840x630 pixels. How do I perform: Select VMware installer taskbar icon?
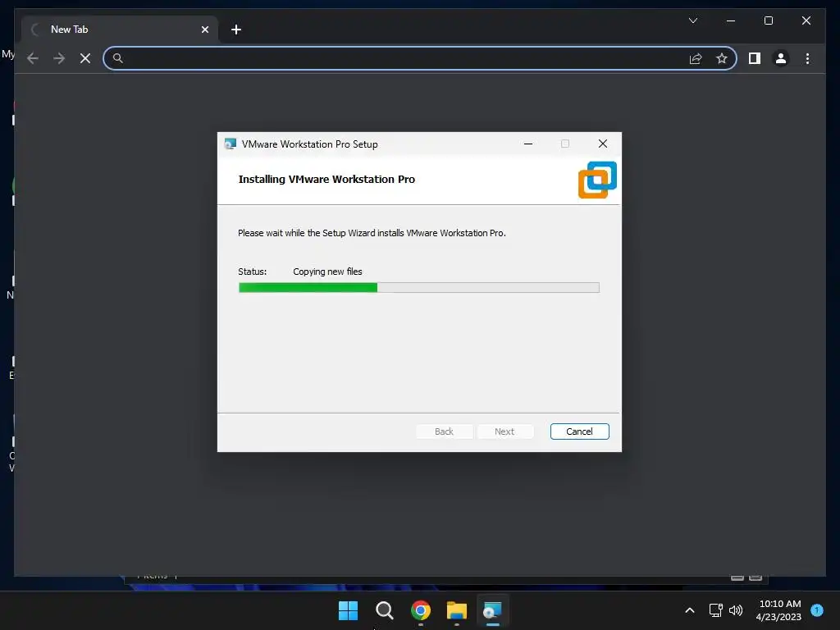pyautogui.click(x=492, y=610)
